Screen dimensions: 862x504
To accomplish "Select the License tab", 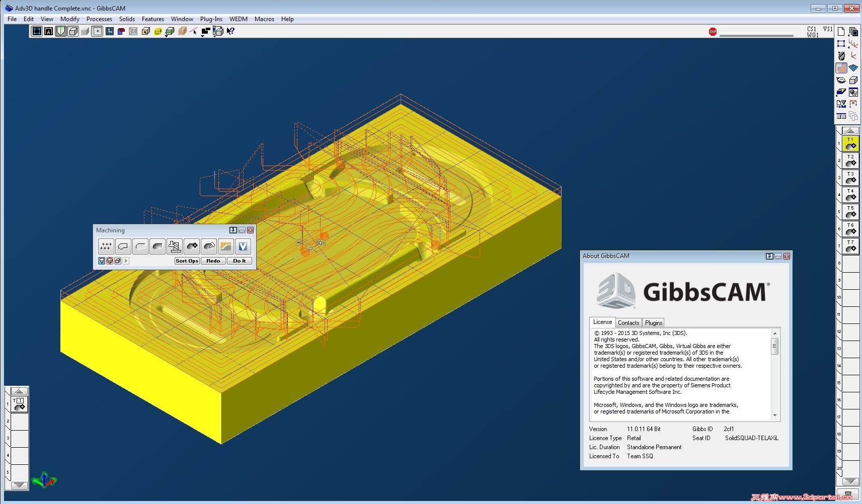I will (x=602, y=322).
